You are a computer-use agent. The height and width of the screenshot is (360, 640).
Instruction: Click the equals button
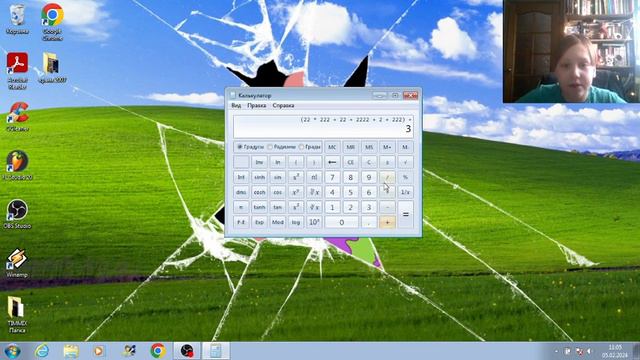[x=406, y=214]
